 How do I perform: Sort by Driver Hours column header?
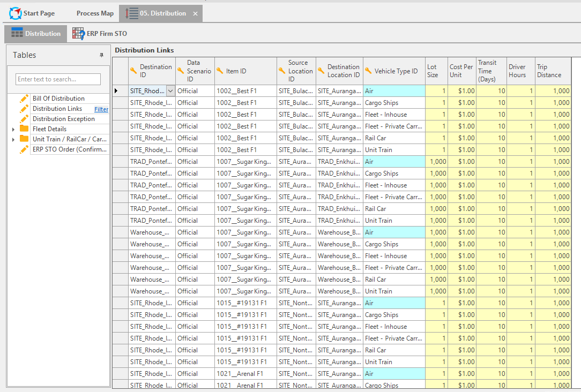pyautogui.click(x=520, y=71)
